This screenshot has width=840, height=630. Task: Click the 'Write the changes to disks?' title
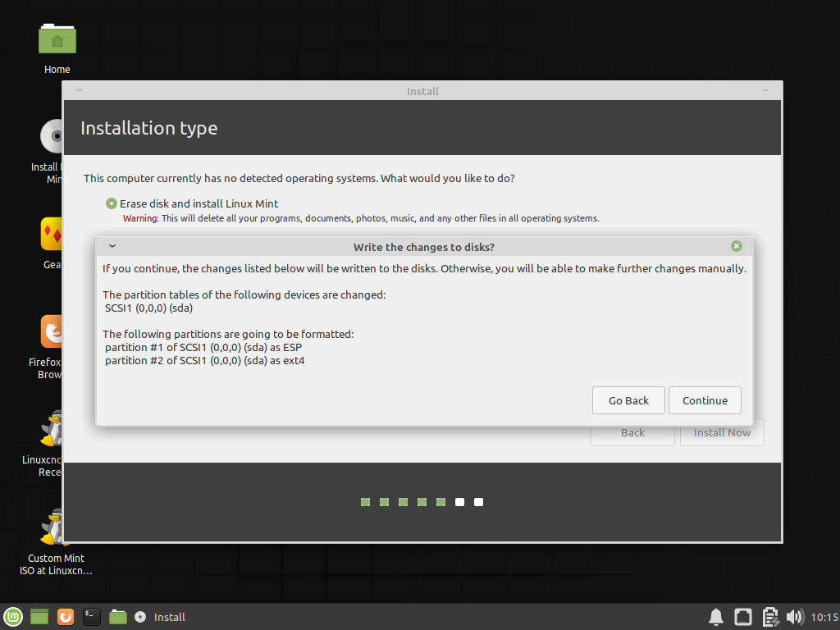[x=424, y=247]
